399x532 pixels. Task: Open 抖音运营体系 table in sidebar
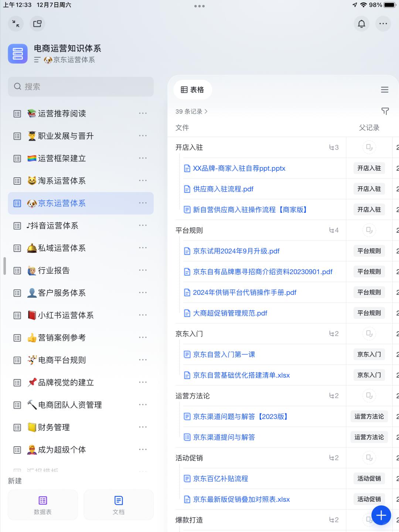pos(81,225)
